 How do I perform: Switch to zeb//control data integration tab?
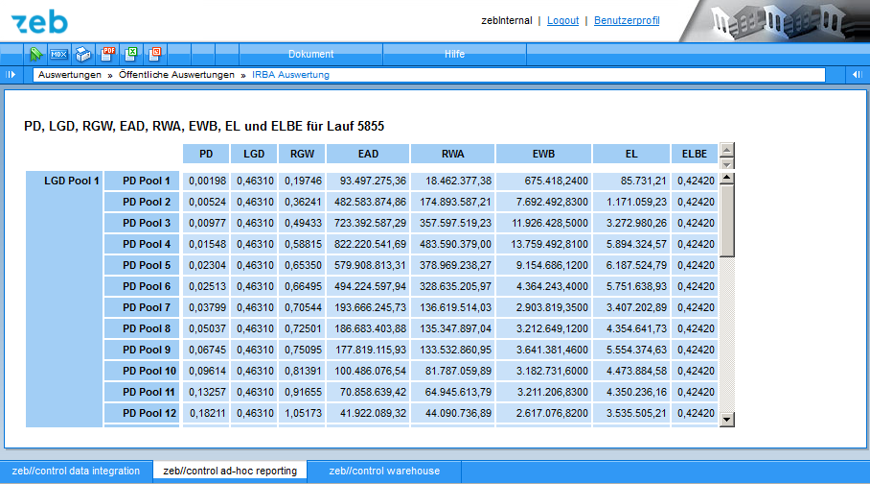point(76,471)
